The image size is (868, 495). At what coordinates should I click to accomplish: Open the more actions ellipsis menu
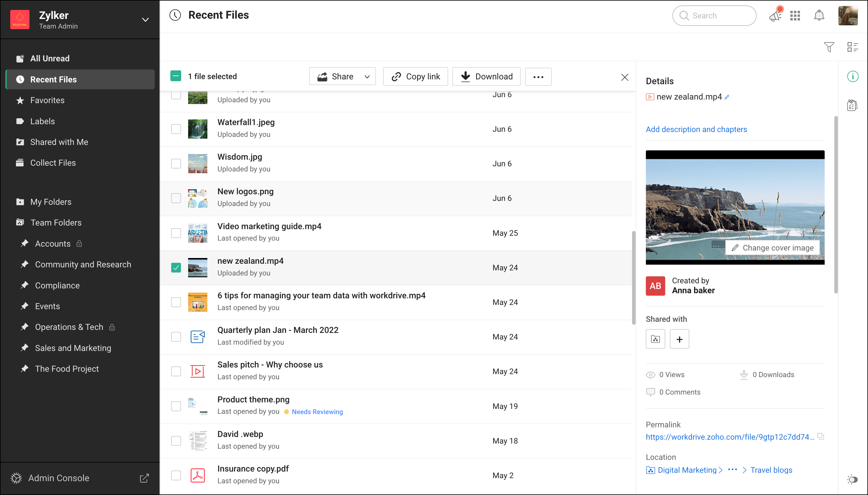538,77
